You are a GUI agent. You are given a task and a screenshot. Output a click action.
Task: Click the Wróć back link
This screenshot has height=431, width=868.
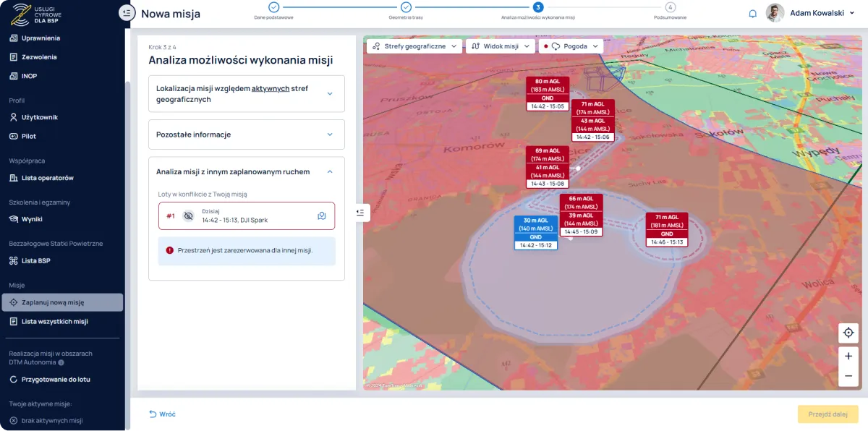pyautogui.click(x=163, y=414)
